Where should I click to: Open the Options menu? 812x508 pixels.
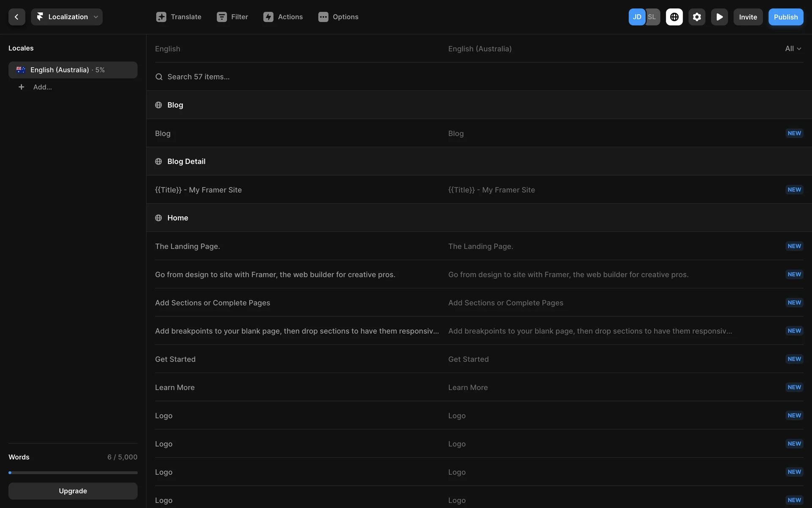(338, 17)
